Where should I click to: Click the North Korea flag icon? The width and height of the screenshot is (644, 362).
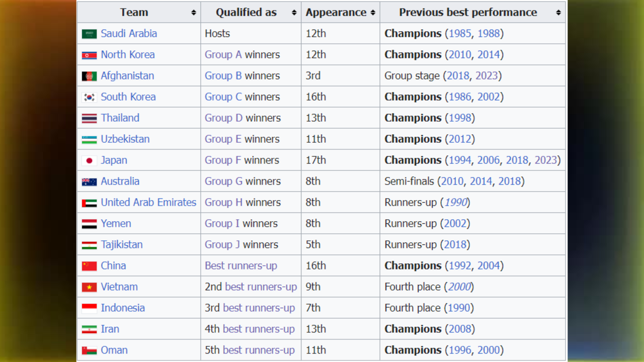coord(89,55)
